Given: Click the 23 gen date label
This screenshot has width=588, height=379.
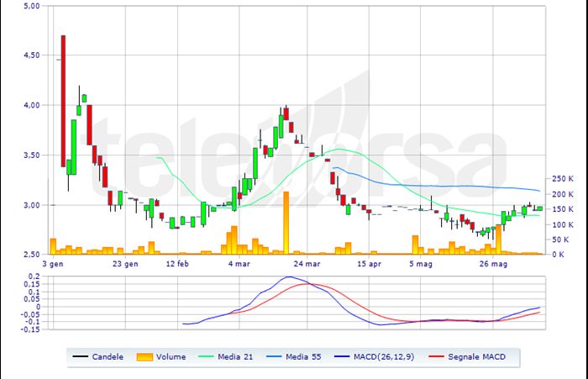Looking at the screenshot, I should click(125, 264).
